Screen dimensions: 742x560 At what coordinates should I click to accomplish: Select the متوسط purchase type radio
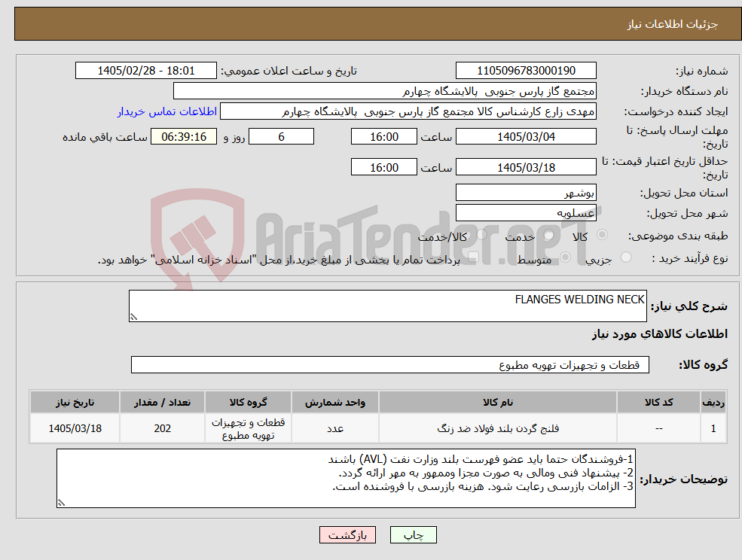[x=566, y=257]
